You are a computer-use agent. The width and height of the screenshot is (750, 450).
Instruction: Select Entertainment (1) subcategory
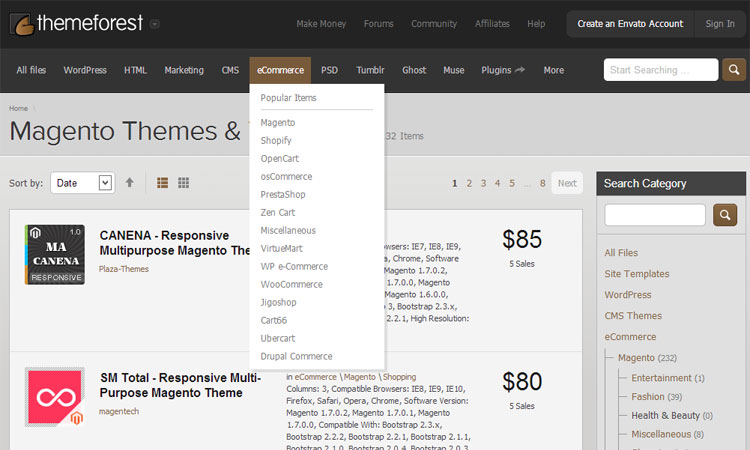668,378
